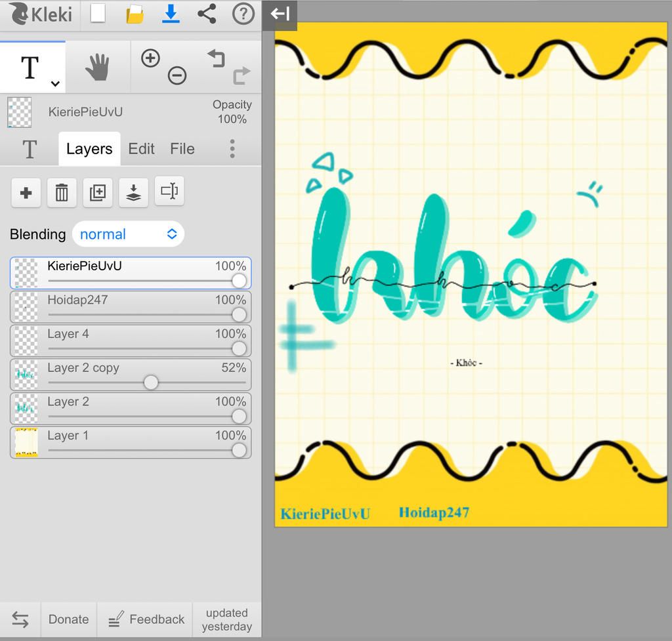Create a new blank image
The image size is (672, 641).
[98, 13]
